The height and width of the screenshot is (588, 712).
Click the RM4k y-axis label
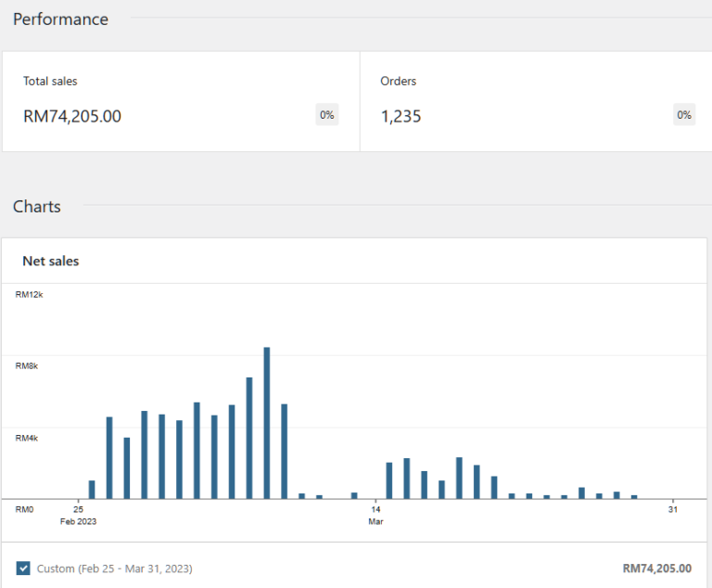(x=27, y=438)
